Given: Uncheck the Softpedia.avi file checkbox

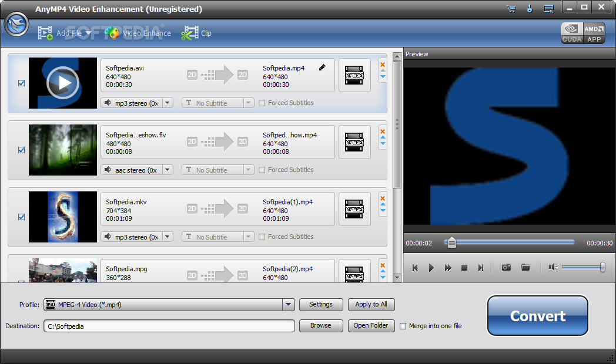Looking at the screenshot, I should 22,83.
